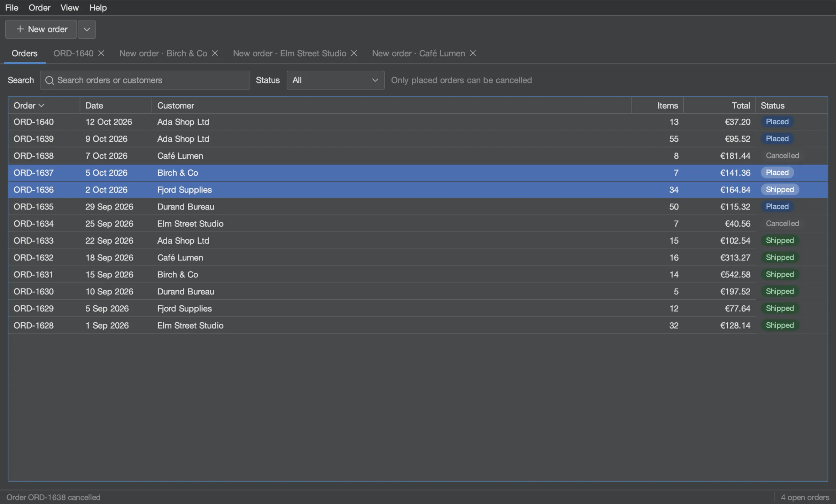Sort by the Total column header
836x504 pixels.
click(x=719, y=105)
